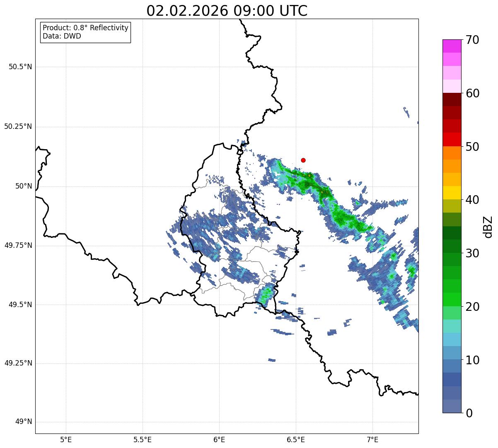Click the orange swatch just below 50 dBZ

[x=452, y=153]
